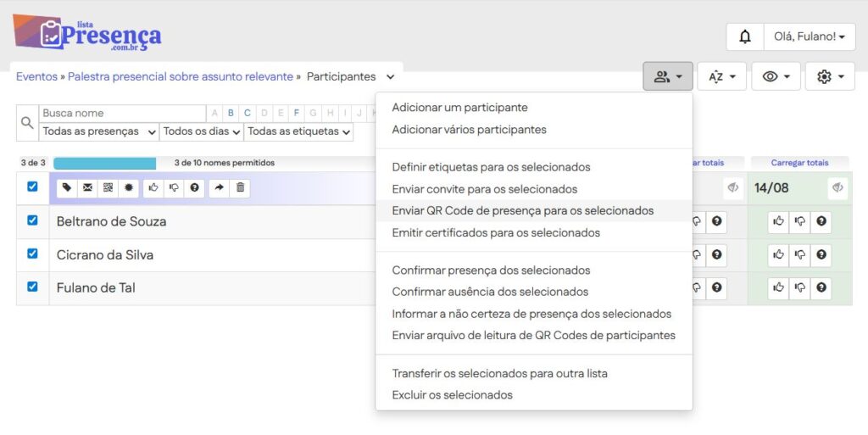Choose 'Informar a não certeza de presença'
Viewport: 868px width, 435px height.
coord(534,314)
